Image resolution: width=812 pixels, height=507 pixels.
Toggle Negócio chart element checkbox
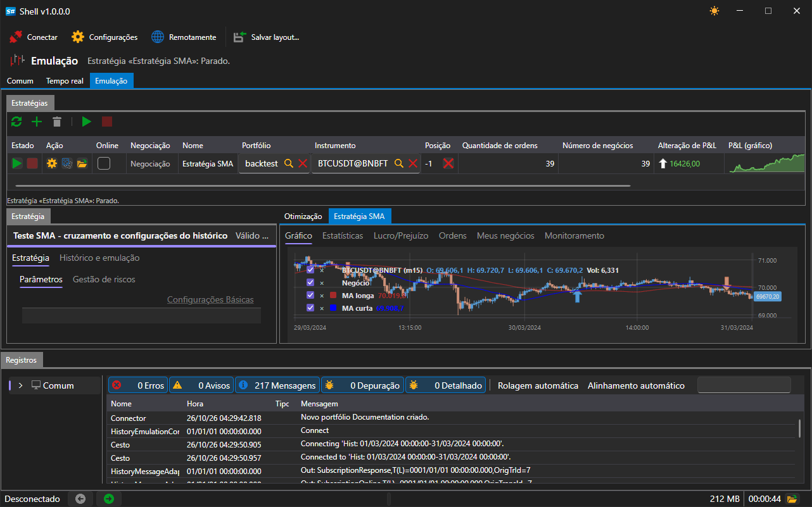(310, 283)
